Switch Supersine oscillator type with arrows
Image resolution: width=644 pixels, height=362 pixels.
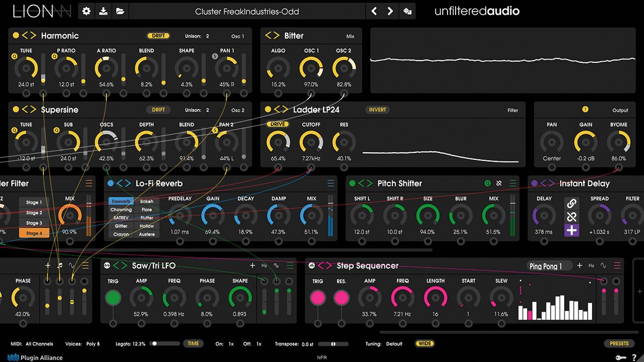coord(30,109)
